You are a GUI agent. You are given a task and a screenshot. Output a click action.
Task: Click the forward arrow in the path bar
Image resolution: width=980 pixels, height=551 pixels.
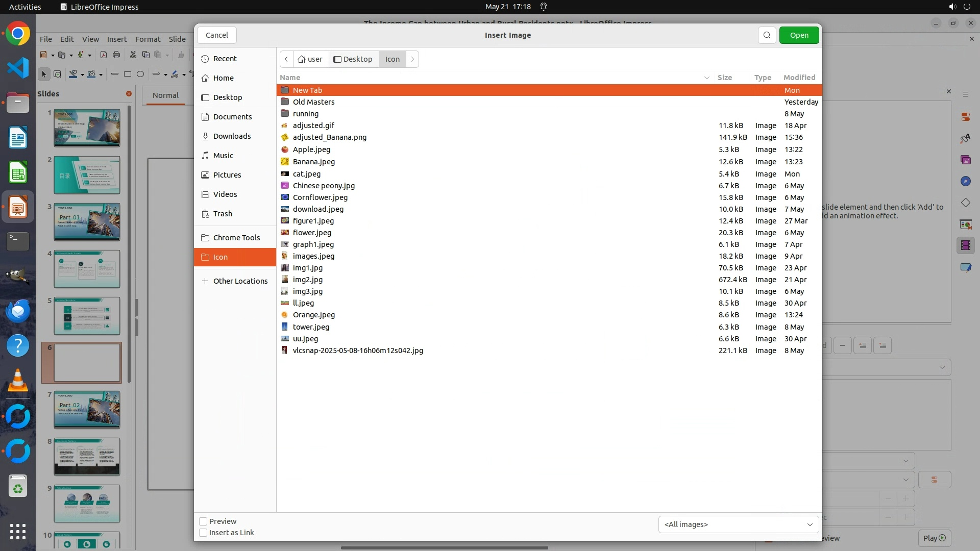(412, 59)
